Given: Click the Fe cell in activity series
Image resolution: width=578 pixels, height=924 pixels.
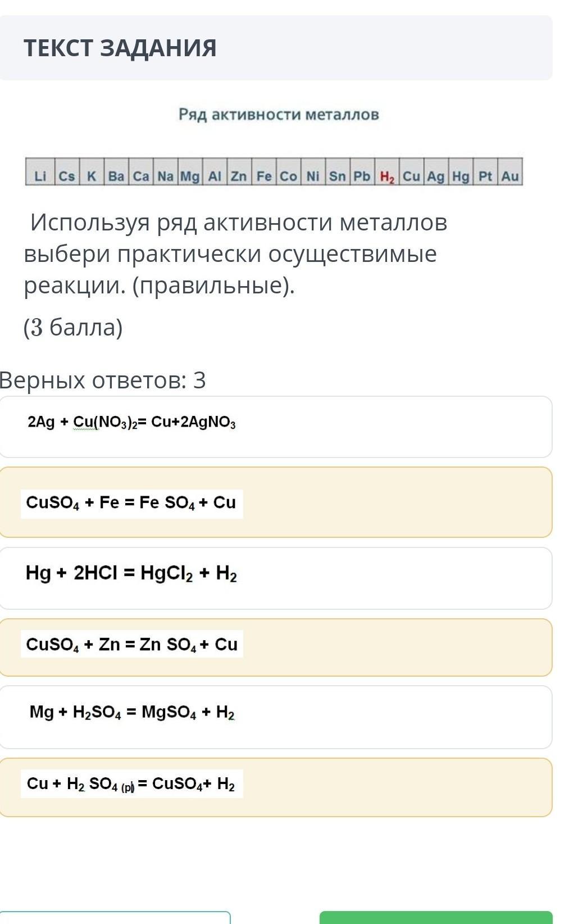Looking at the screenshot, I should [263, 176].
